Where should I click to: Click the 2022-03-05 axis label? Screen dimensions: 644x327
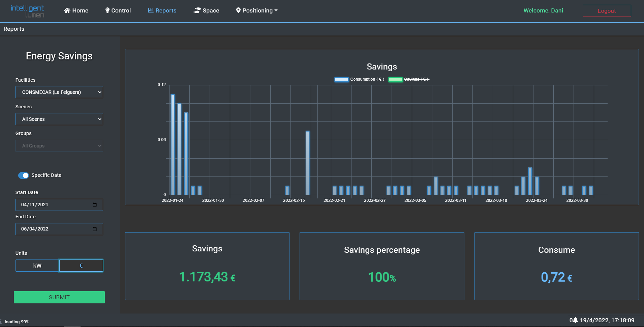pos(416,200)
